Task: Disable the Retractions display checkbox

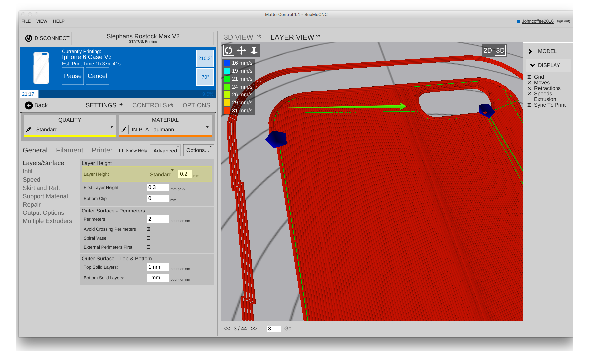Action: (x=529, y=88)
